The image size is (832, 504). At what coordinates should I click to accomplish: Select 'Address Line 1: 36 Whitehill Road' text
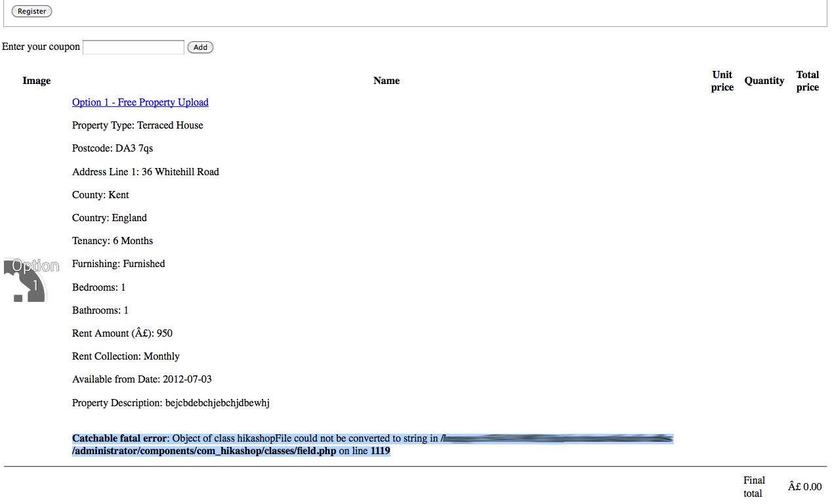[146, 172]
